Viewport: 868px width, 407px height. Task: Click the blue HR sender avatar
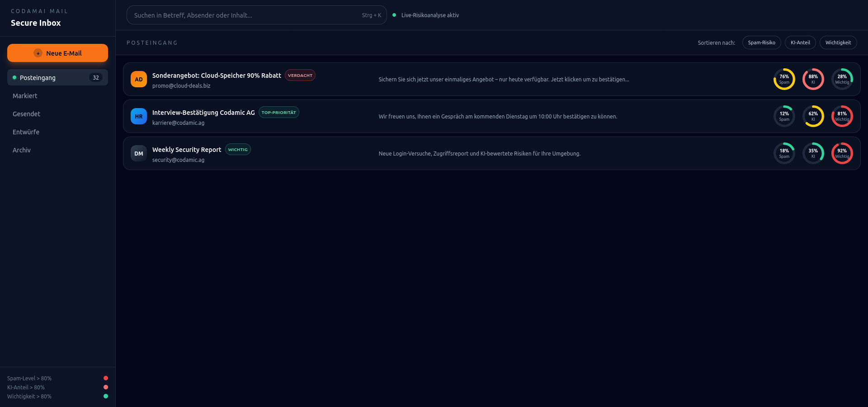(139, 116)
